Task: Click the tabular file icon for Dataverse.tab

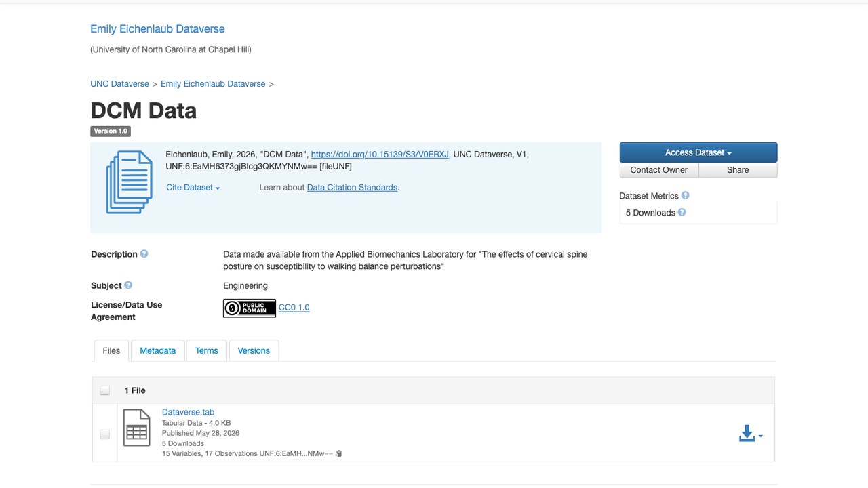Action: tap(136, 428)
